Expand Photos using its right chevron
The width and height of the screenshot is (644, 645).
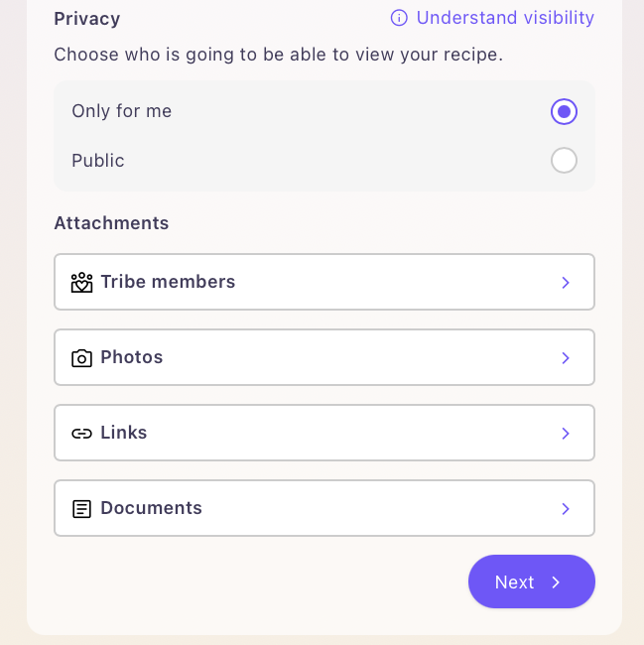coord(566,358)
